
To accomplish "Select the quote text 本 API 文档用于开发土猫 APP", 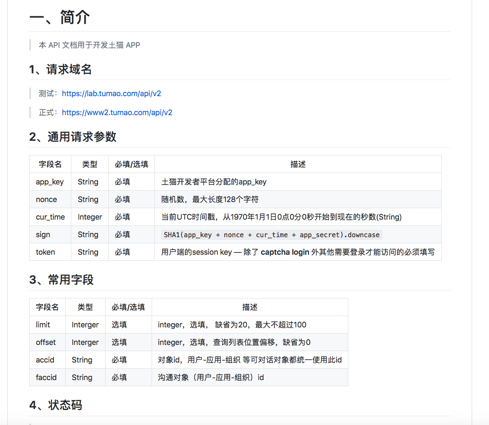I will click(89, 45).
